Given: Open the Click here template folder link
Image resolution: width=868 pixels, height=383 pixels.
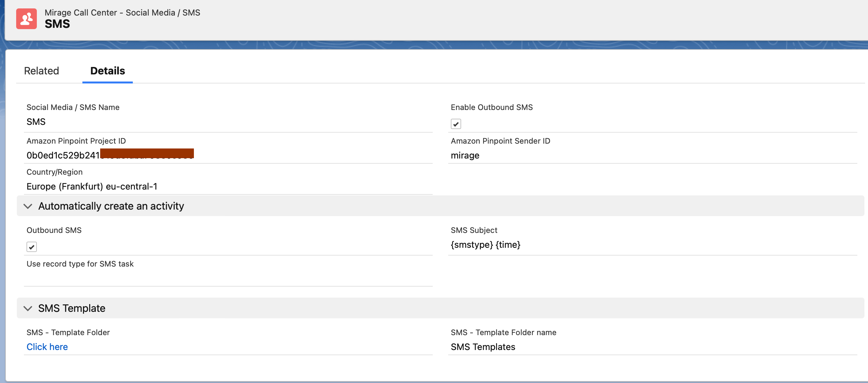Looking at the screenshot, I should coord(47,347).
